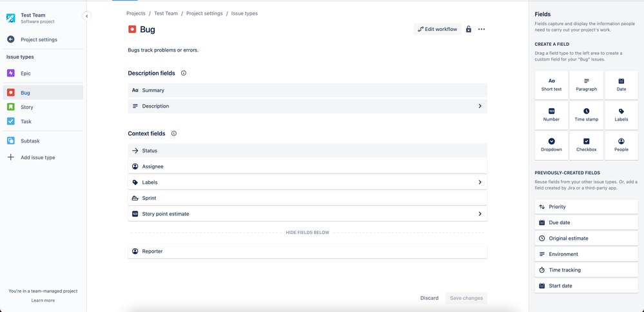Viewport: 644px width, 312px height.
Task: Click the Description fields heading
Action: point(151,73)
